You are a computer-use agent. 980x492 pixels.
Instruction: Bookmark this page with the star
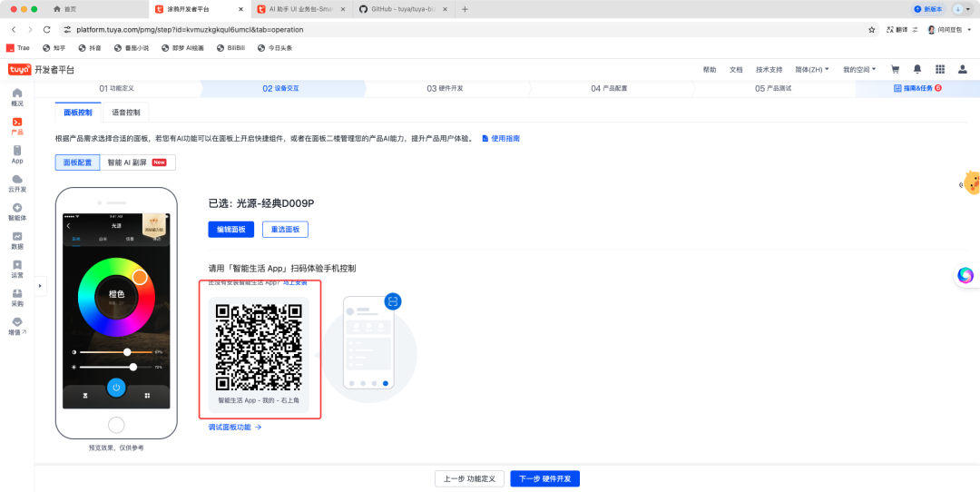coord(871,29)
